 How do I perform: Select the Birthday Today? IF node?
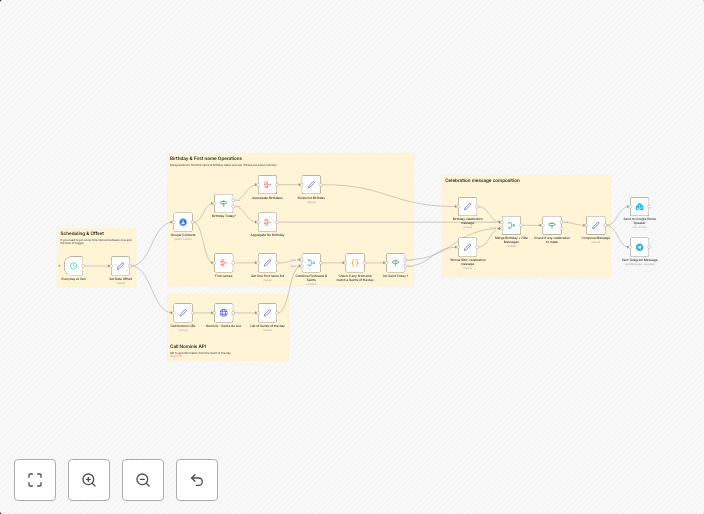click(x=224, y=203)
